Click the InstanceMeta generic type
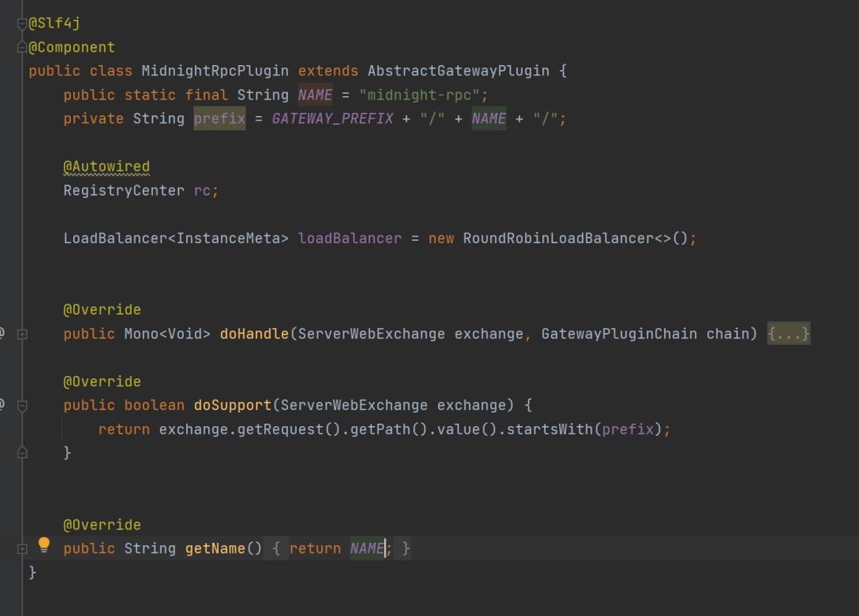The image size is (859, 616). [228, 238]
